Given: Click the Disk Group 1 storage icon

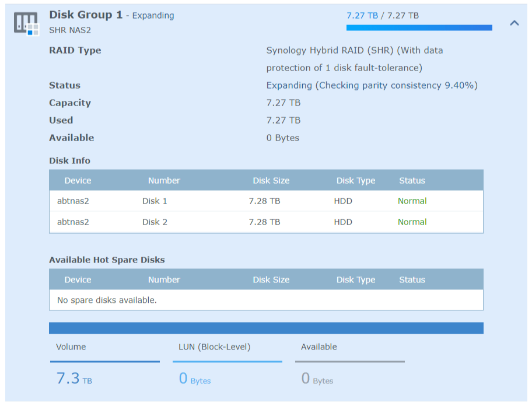Looking at the screenshot, I should (x=26, y=23).
